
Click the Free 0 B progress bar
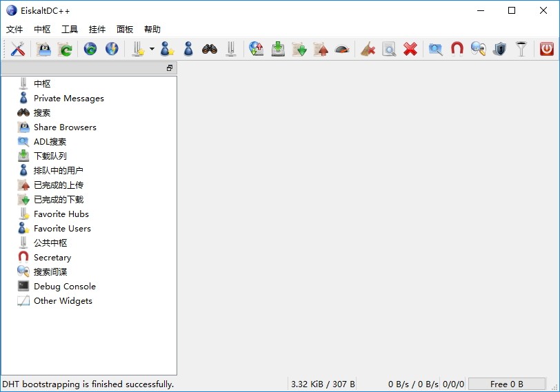(507, 384)
